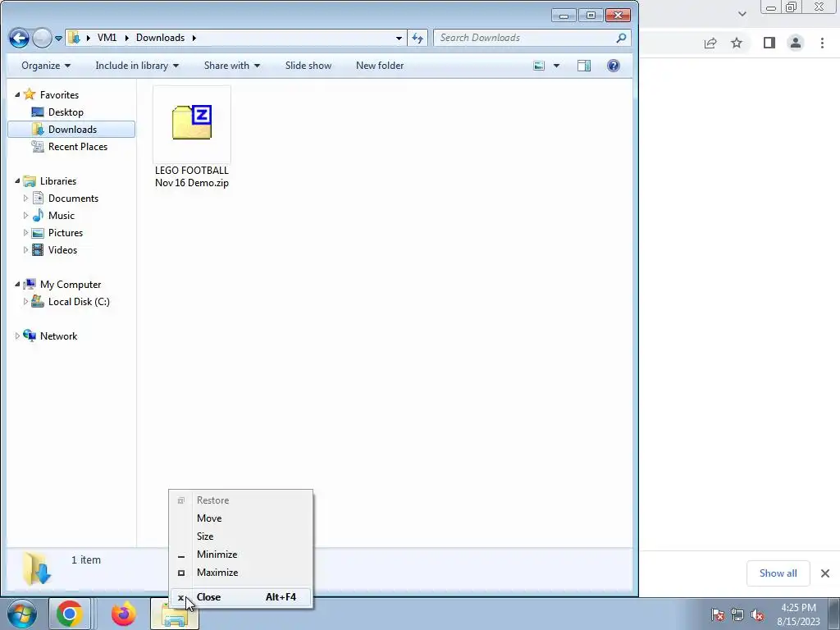Change your view icon button

point(539,66)
